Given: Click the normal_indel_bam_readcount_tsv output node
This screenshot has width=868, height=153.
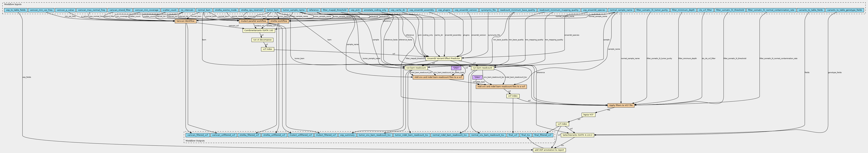Looking at the screenshot, I should click(x=450, y=135).
